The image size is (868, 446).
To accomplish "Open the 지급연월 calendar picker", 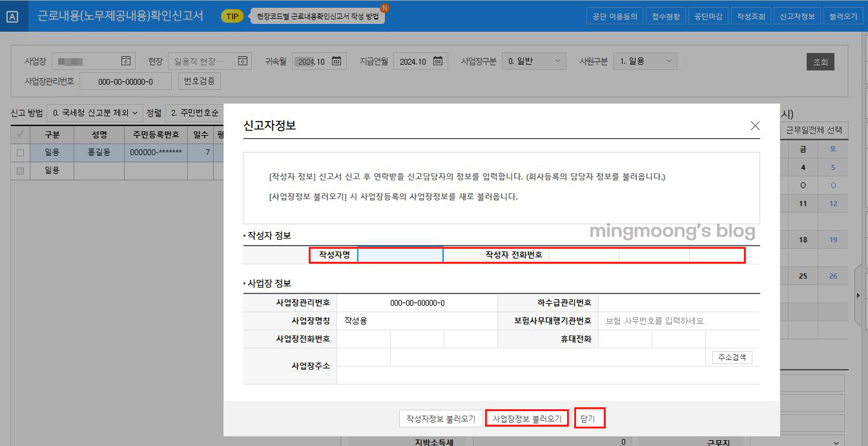I will tap(439, 60).
